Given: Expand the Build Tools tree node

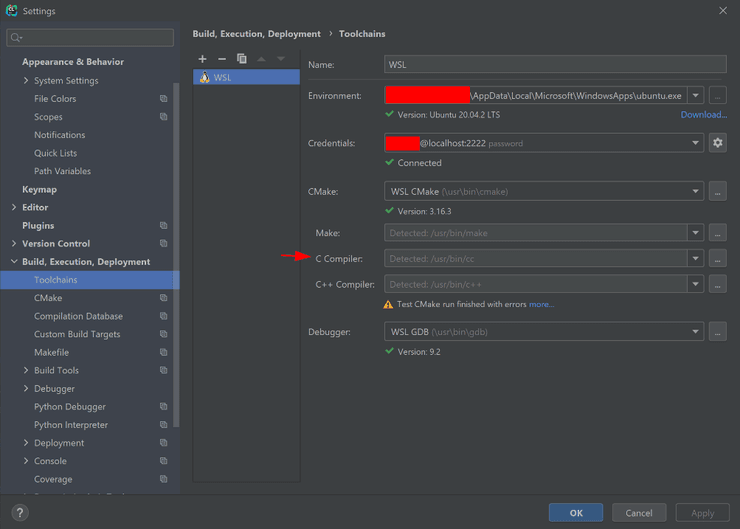Looking at the screenshot, I should click(26, 370).
